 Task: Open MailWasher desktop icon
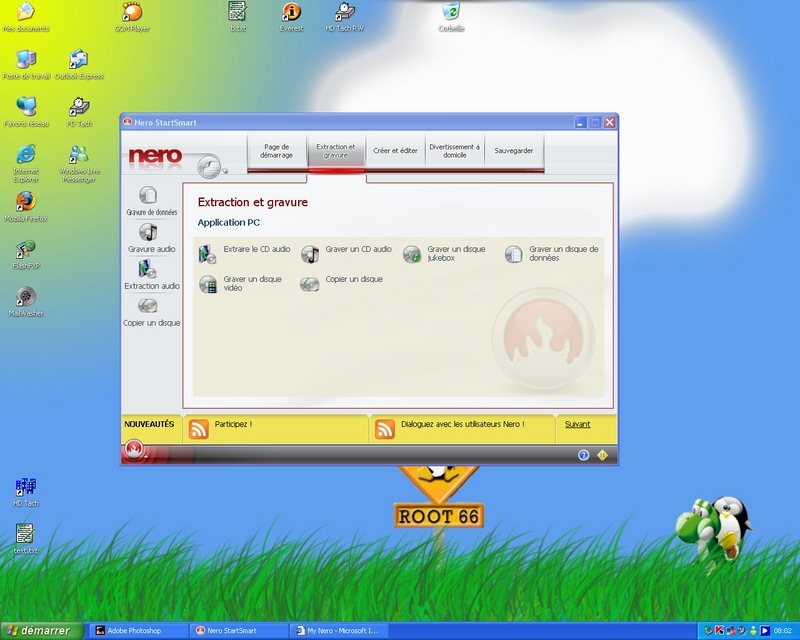tap(26, 302)
